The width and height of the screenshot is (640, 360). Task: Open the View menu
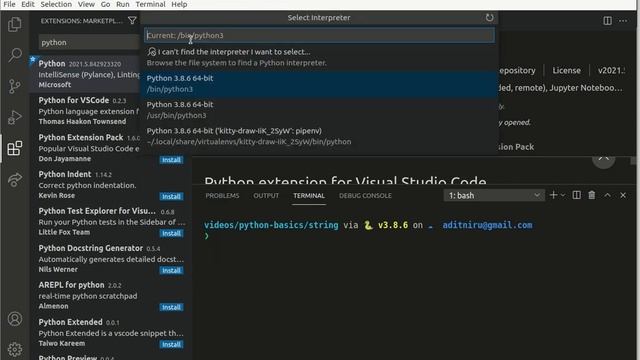(86, 4)
